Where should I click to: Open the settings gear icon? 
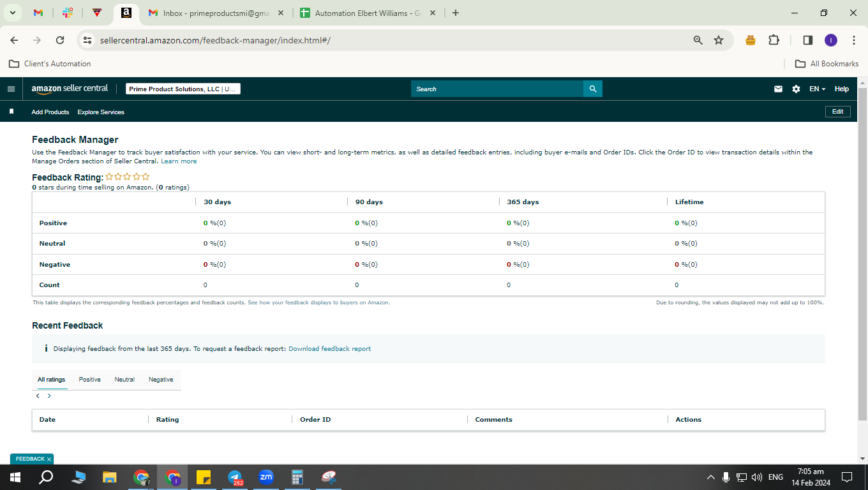pos(796,89)
